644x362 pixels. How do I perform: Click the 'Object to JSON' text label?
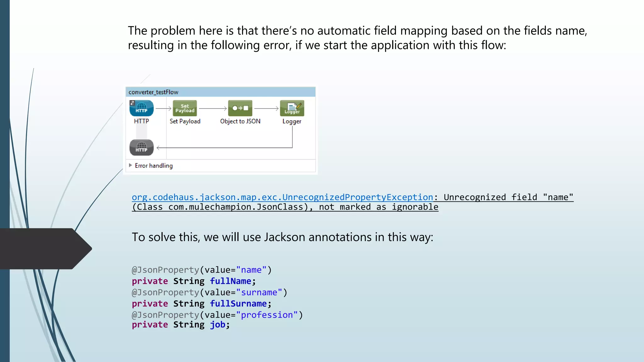pos(240,121)
